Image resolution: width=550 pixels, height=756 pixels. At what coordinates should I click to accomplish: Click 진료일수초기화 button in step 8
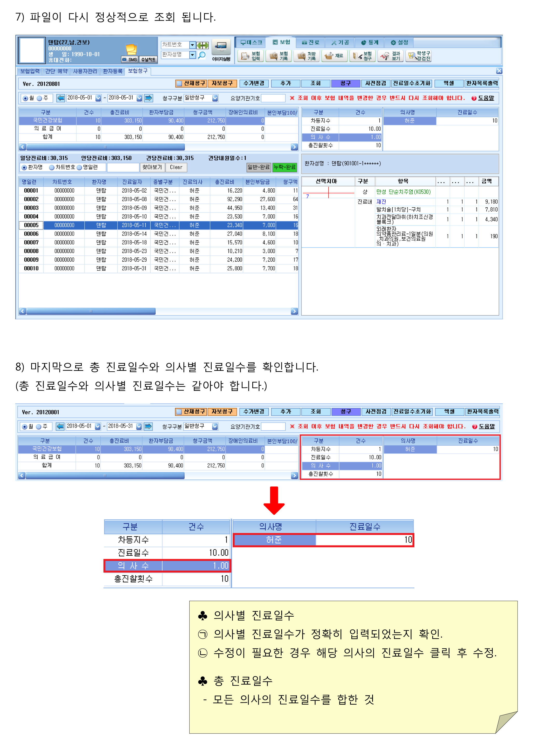(x=412, y=412)
